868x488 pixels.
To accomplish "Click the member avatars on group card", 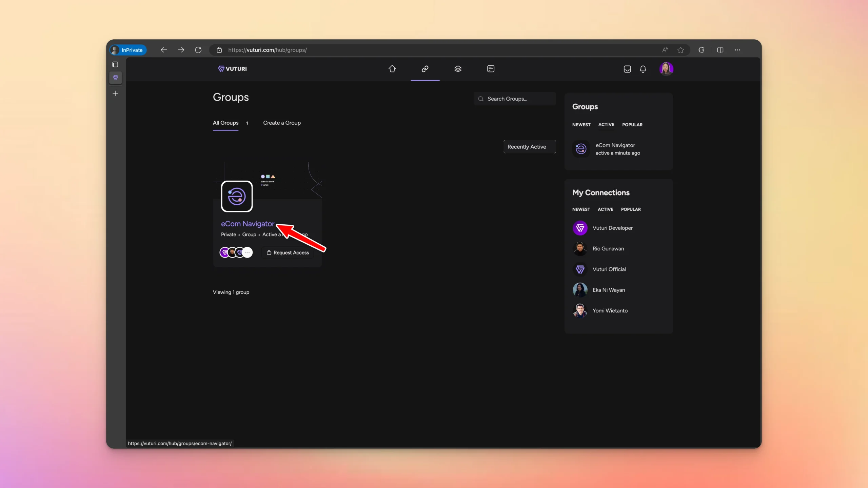I will click(x=236, y=252).
